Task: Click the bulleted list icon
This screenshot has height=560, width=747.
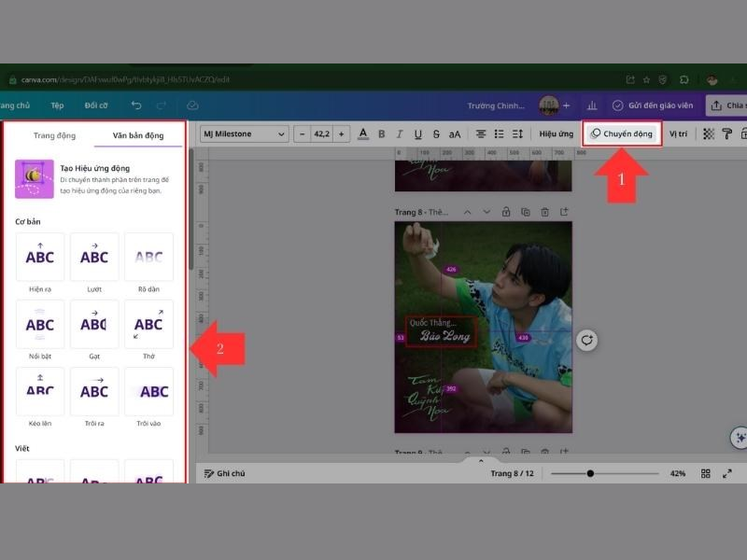Action: [499, 133]
